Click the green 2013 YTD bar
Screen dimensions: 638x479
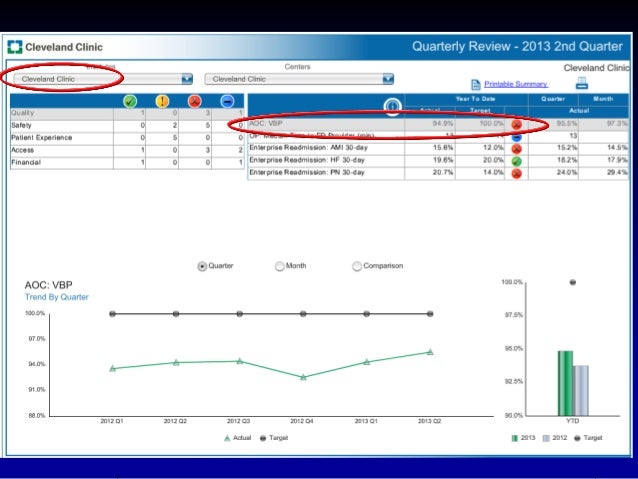pos(565,383)
